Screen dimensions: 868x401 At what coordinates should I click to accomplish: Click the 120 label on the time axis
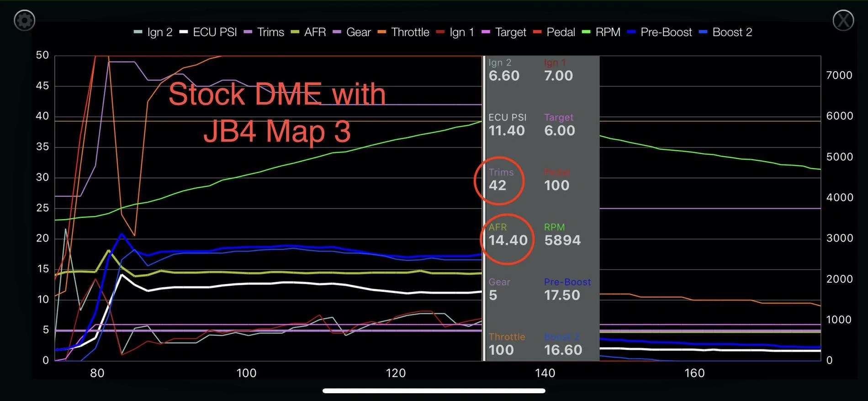pos(396,373)
